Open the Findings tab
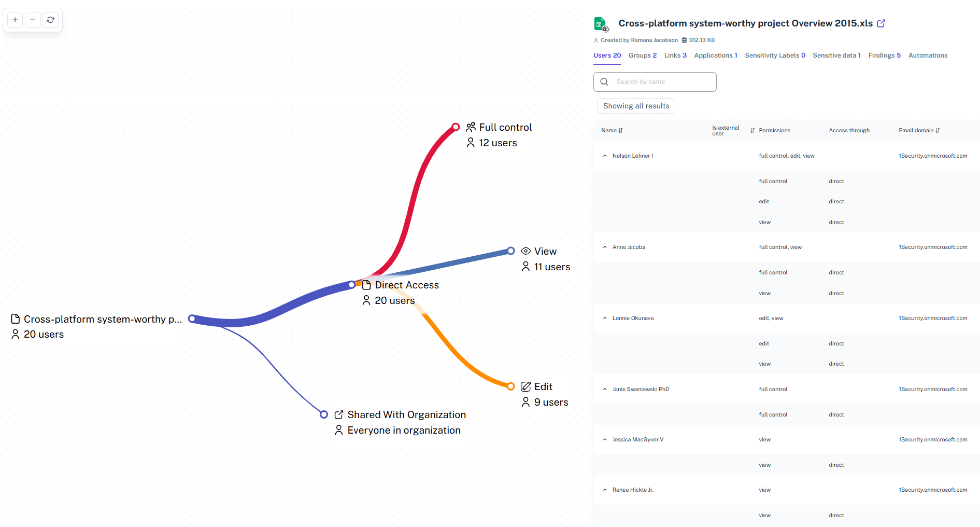 884,55
